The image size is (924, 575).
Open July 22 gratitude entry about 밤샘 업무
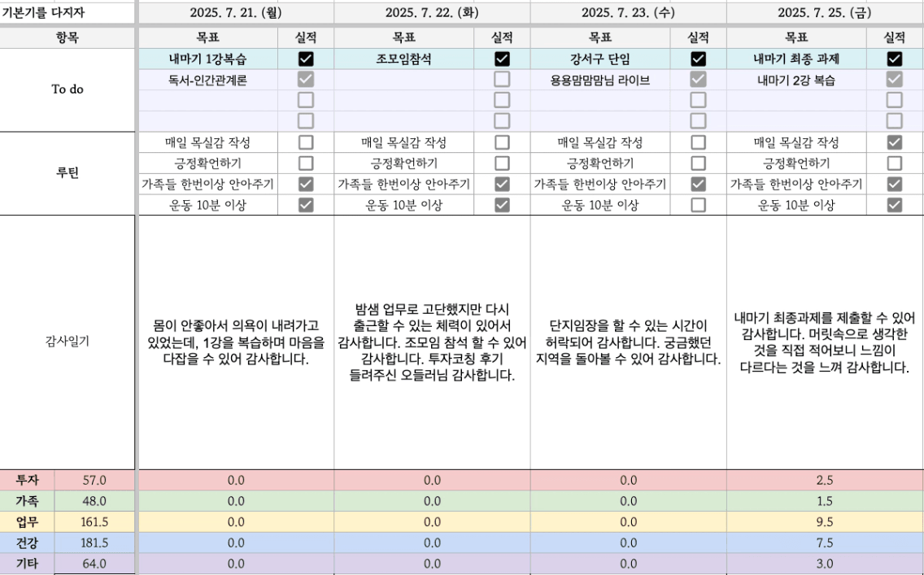point(432,342)
